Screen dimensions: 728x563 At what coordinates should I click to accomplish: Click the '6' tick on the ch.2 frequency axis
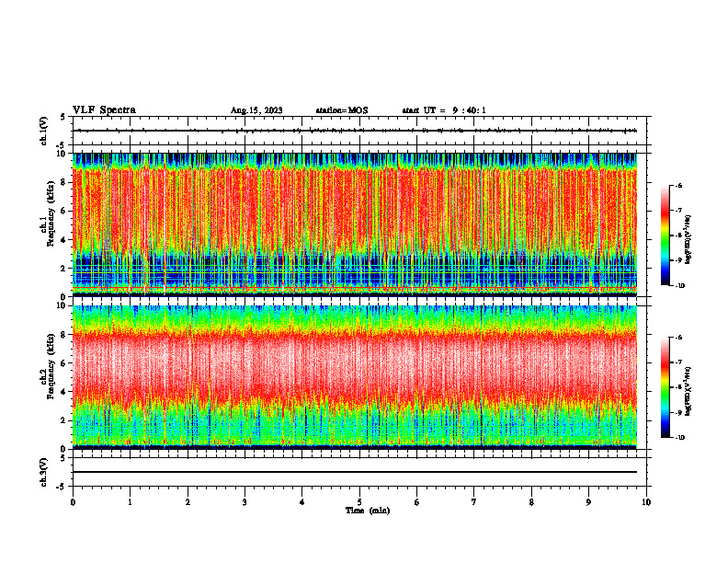[64, 363]
